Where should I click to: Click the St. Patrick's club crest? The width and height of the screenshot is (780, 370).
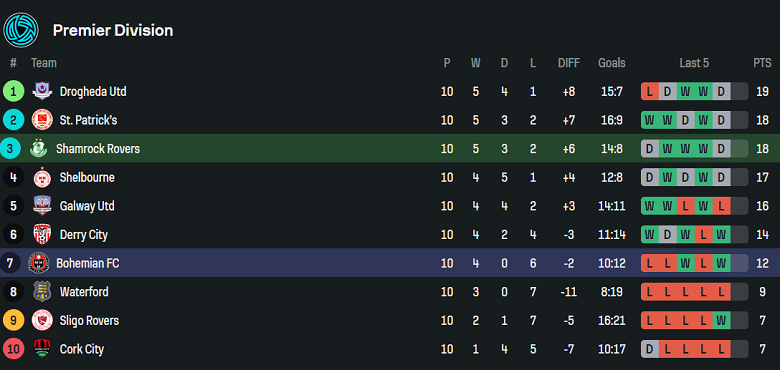[x=42, y=120]
